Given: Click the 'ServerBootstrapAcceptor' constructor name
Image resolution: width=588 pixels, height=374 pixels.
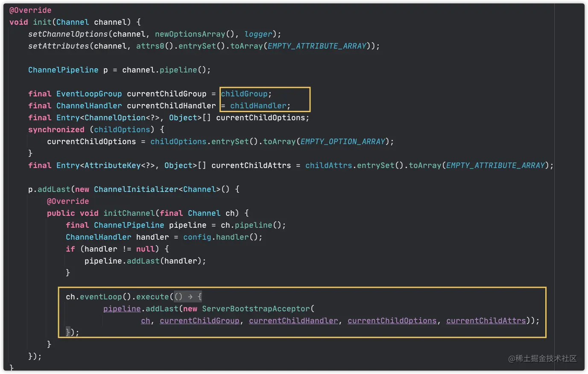Looking at the screenshot, I should tap(256, 309).
